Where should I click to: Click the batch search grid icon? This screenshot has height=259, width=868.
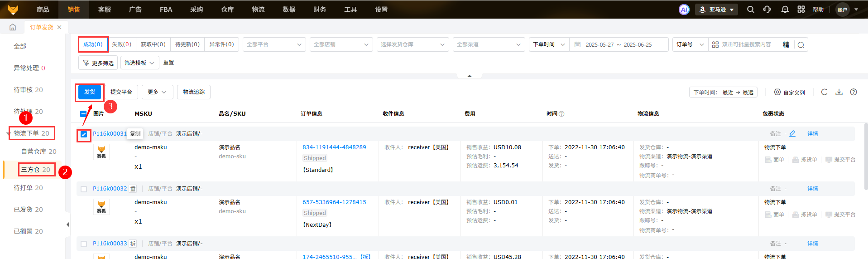[x=715, y=44]
